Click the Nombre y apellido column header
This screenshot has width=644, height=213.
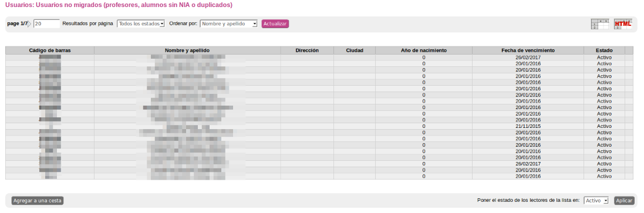pos(187,50)
